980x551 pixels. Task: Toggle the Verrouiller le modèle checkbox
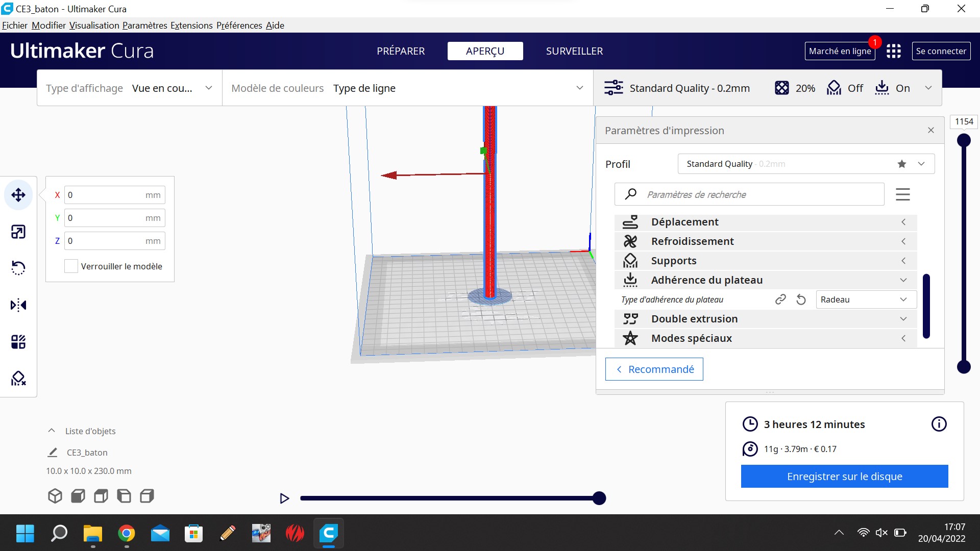(71, 266)
